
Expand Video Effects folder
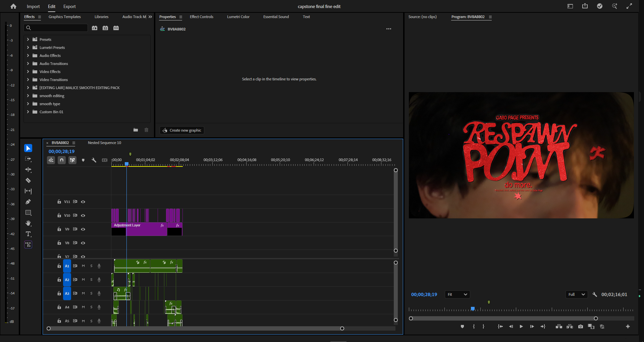[28, 72]
